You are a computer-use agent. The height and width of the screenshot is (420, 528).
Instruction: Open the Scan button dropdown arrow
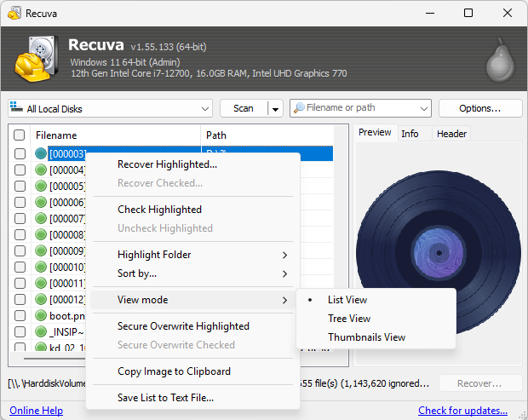(x=275, y=109)
